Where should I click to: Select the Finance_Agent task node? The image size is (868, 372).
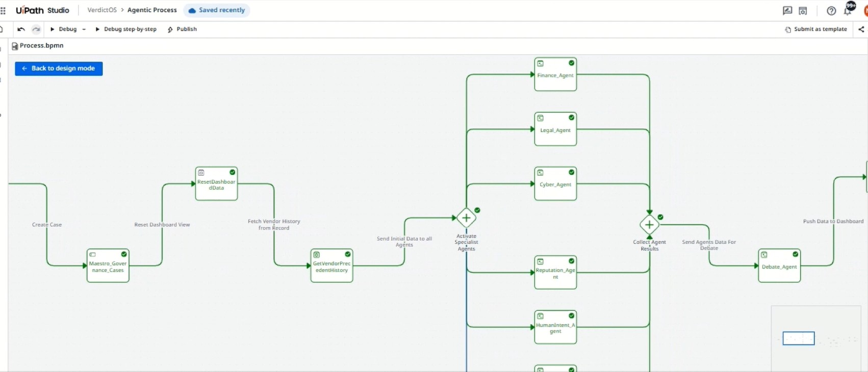point(555,74)
